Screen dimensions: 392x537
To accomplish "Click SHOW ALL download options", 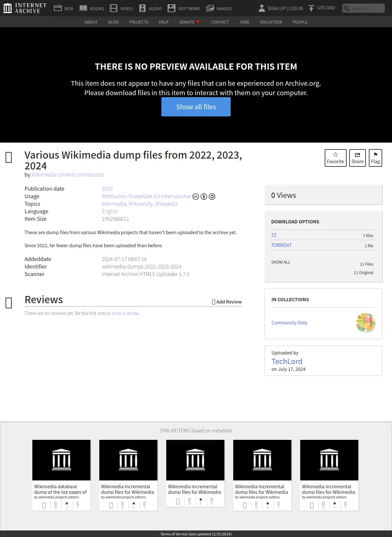I will (281, 262).
